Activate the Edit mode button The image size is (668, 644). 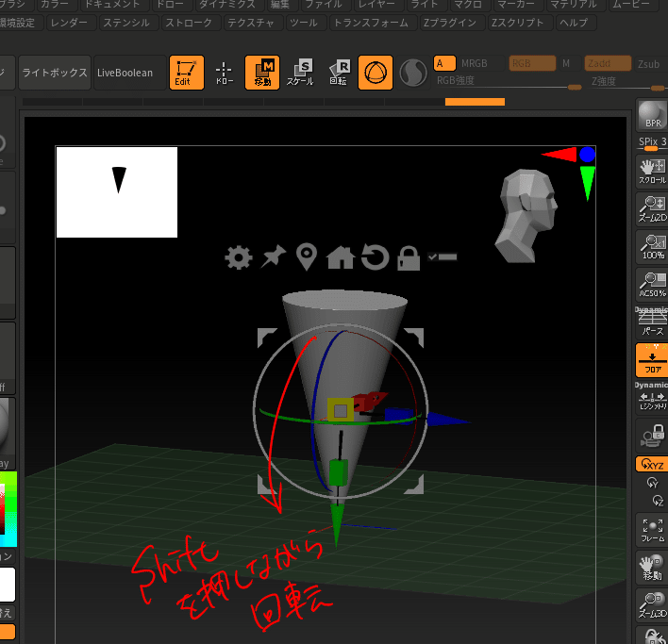coord(186,73)
